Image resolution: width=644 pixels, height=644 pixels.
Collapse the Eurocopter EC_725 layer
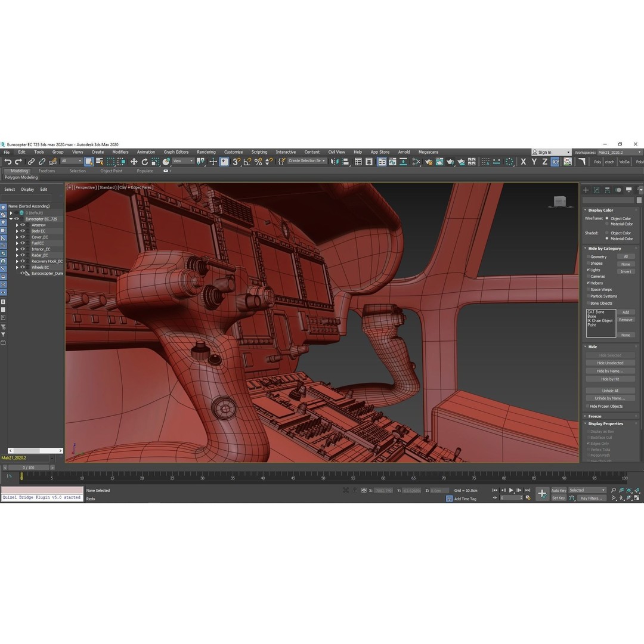(11, 219)
